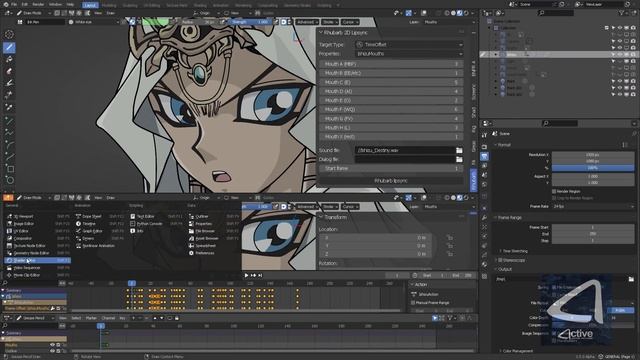The height and width of the screenshot is (360, 640).
Task: Enable Manual Frame Range checkbox
Action: click(x=413, y=303)
